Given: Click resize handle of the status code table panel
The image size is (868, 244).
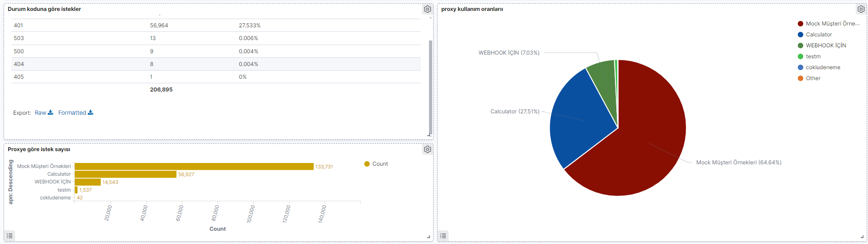Looking at the screenshot, I should 429,135.
